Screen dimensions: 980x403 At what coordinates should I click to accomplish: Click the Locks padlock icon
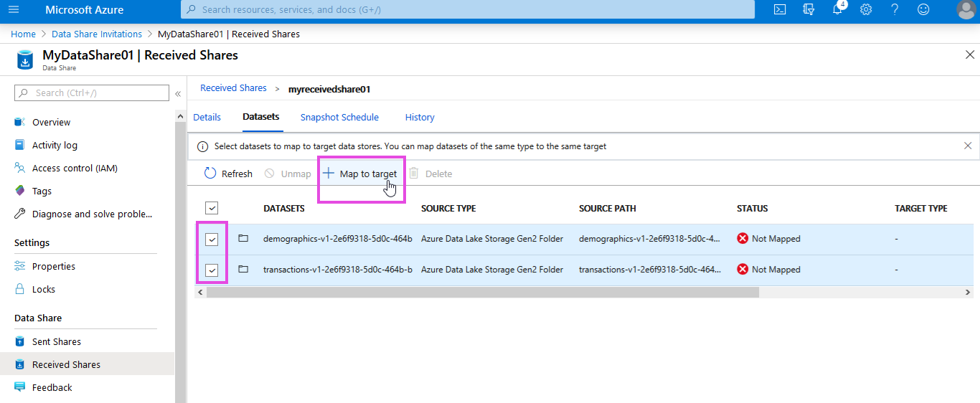click(x=20, y=289)
